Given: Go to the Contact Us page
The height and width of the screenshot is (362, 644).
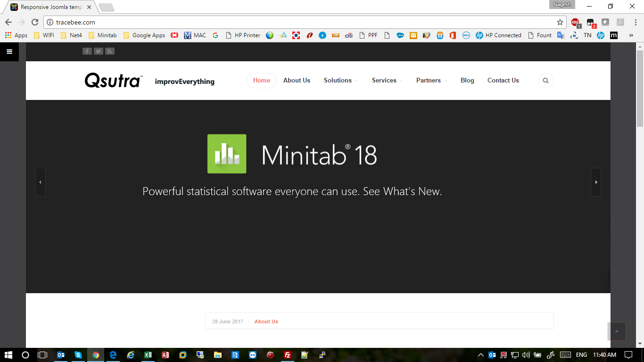Looking at the screenshot, I should coord(503,81).
